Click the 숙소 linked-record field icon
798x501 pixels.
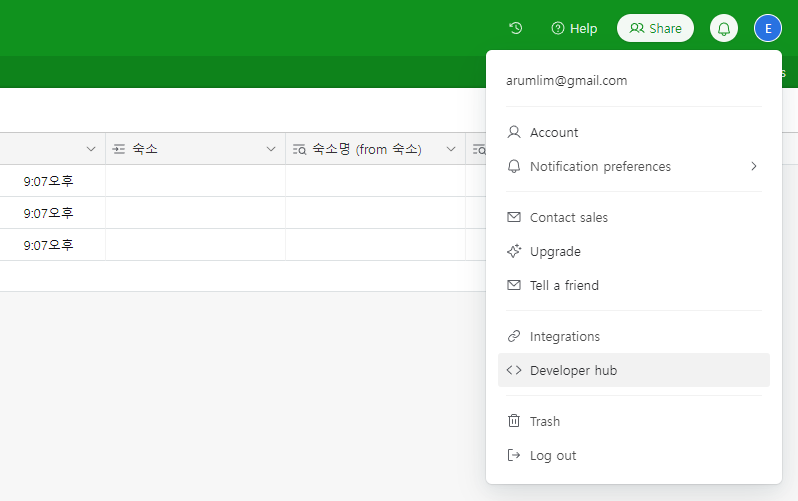[x=119, y=149]
